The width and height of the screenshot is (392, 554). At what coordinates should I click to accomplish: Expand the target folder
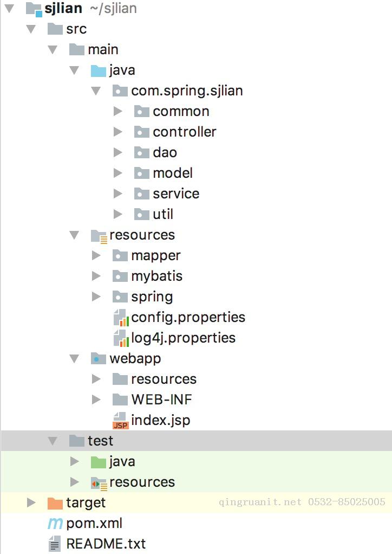point(31,503)
